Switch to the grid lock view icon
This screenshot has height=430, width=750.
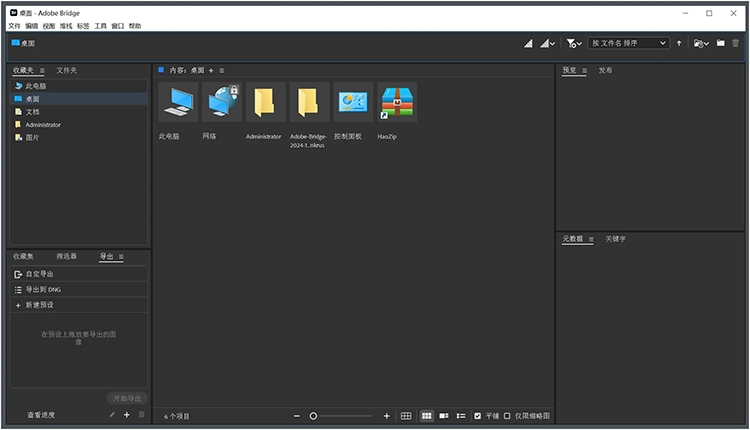pos(406,415)
